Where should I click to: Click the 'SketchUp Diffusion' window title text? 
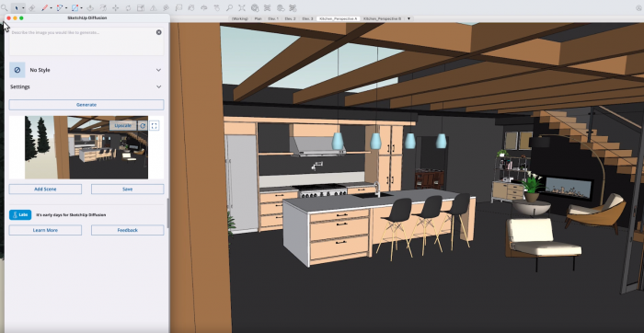pyautogui.click(x=87, y=18)
